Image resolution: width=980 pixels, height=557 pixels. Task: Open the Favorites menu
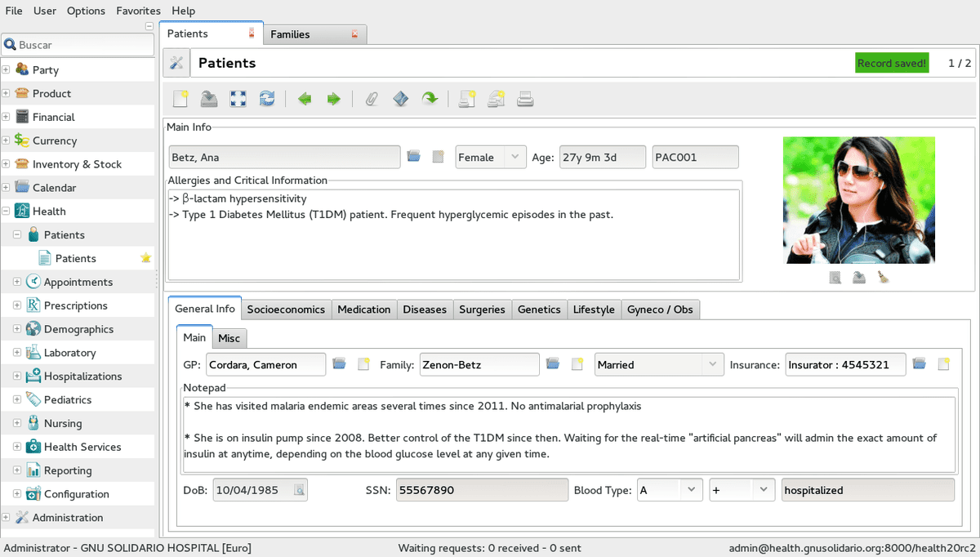[138, 11]
